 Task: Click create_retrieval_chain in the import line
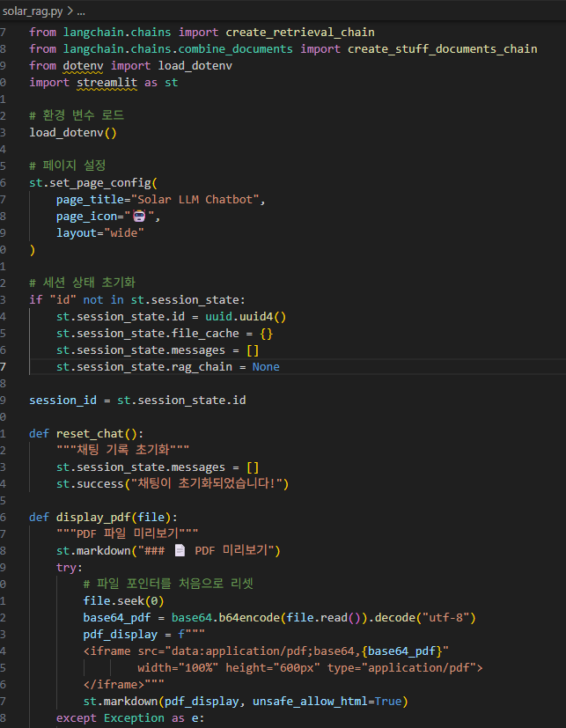click(300, 33)
